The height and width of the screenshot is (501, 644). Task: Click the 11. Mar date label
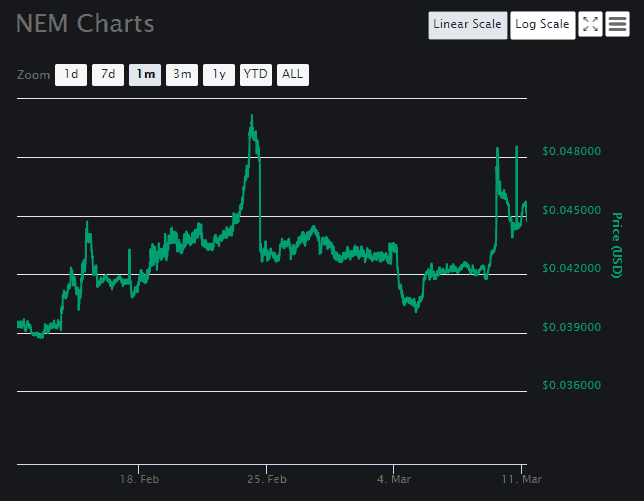522,479
